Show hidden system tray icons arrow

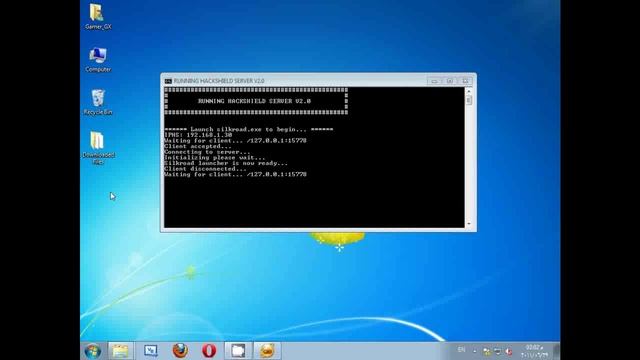pyautogui.click(x=475, y=351)
